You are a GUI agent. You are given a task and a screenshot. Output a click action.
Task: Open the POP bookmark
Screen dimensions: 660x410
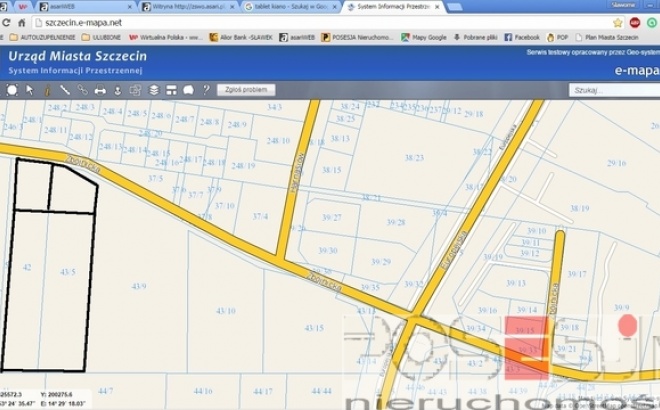pos(558,37)
